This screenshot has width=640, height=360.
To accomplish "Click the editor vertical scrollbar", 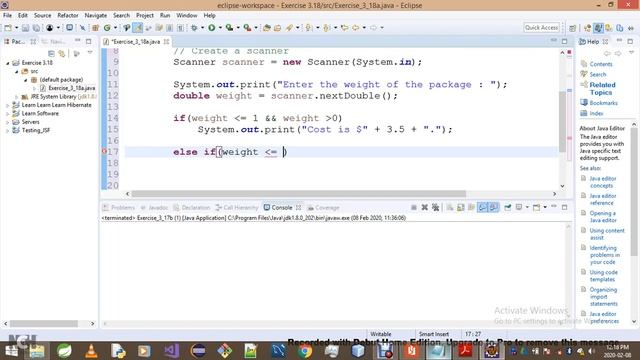I will tap(562, 122).
